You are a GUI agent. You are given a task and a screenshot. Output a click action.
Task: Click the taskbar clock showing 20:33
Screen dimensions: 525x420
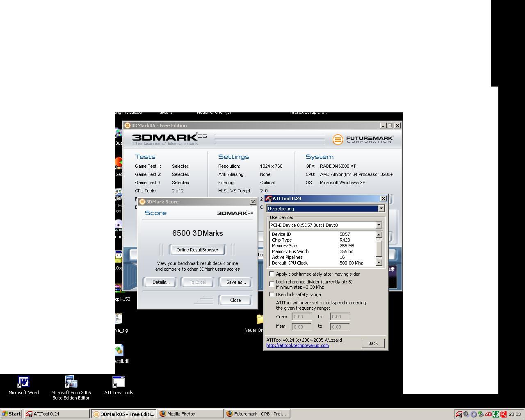coord(515,414)
